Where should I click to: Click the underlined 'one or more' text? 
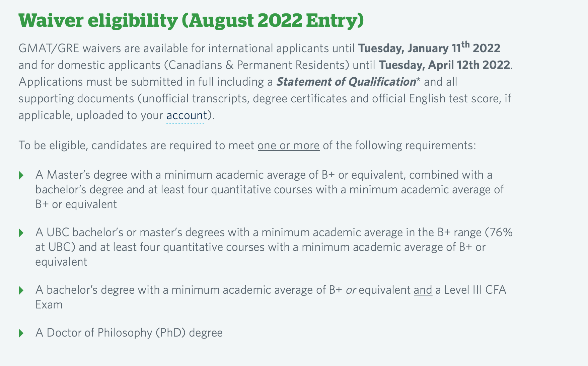point(289,146)
